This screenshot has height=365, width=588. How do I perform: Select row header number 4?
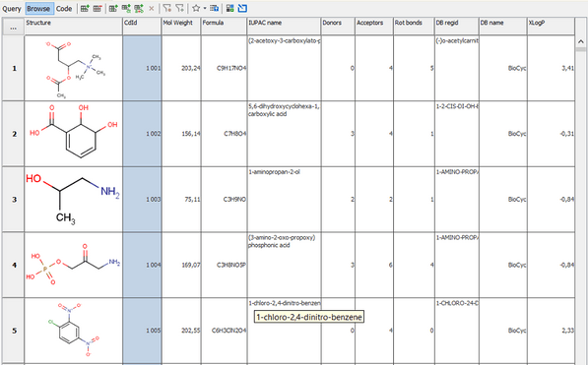pyautogui.click(x=14, y=265)
